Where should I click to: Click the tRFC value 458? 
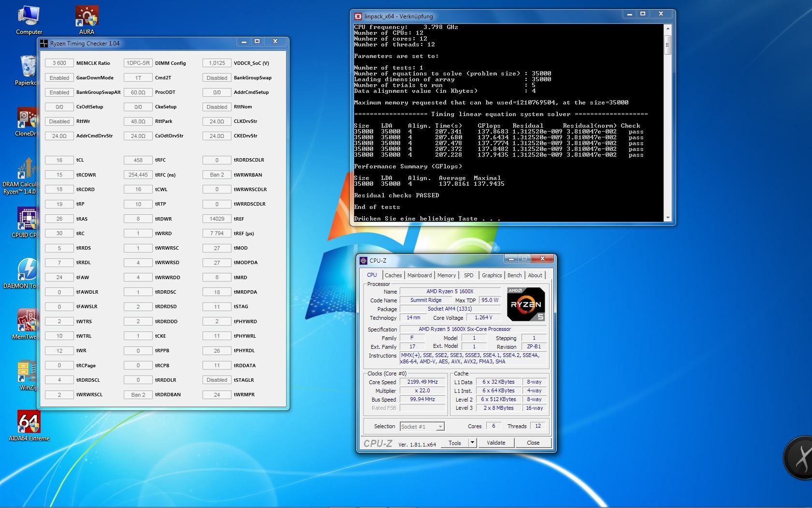(x=138, y=160)
